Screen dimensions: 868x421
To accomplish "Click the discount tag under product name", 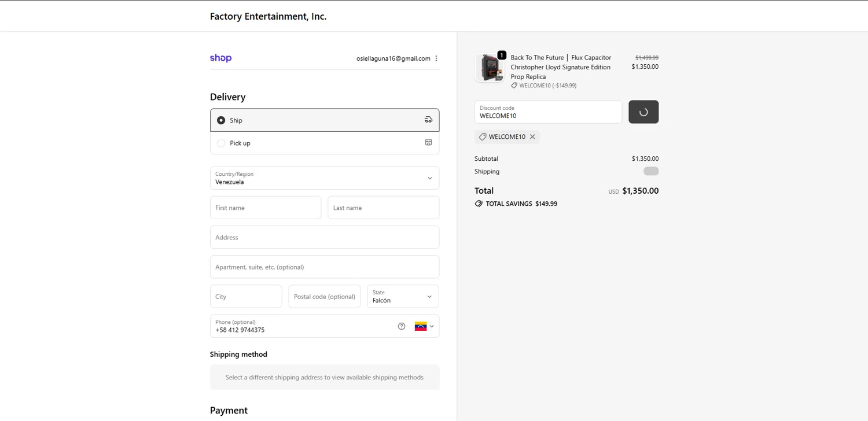I will [x=544, y=86].
